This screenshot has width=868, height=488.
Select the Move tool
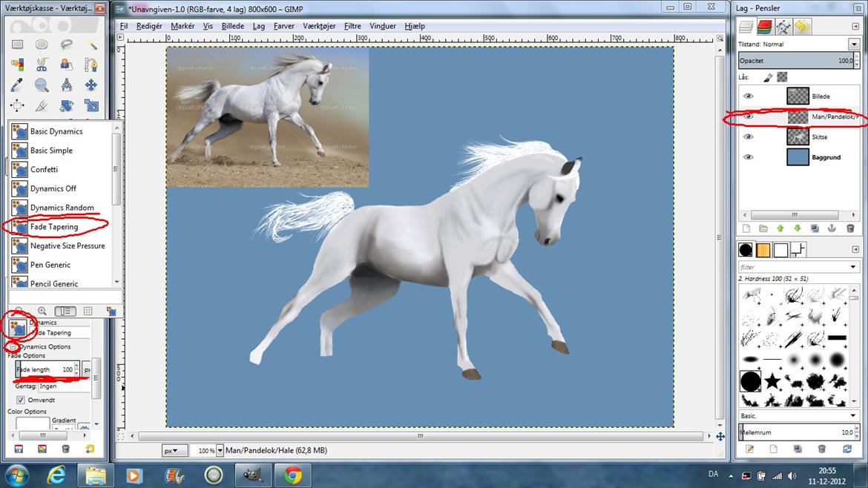(91, 85)
